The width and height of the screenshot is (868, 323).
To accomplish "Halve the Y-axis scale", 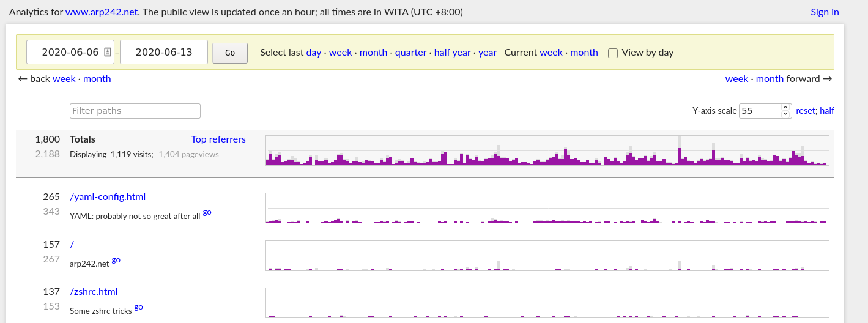I will point(827,111).
